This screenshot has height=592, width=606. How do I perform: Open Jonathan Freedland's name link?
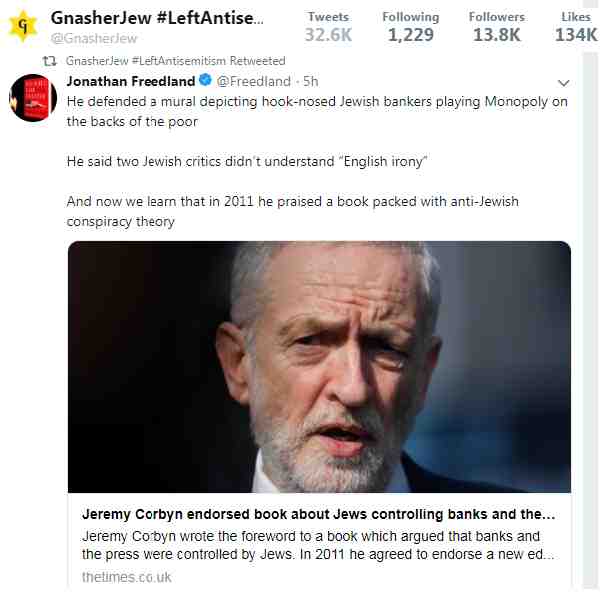(x=131, y=81)
